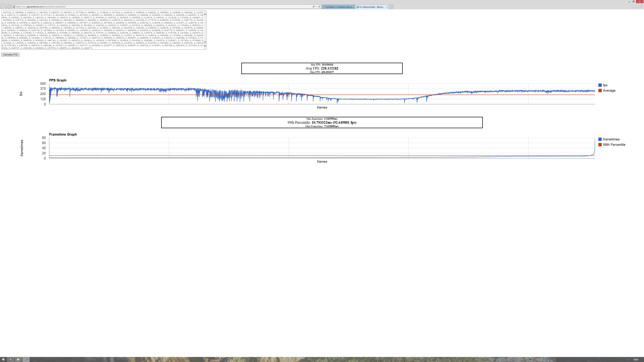The height and width of the screenshot is (362, 644).
Task: Click the browser forward arrow
Action: 9,7
